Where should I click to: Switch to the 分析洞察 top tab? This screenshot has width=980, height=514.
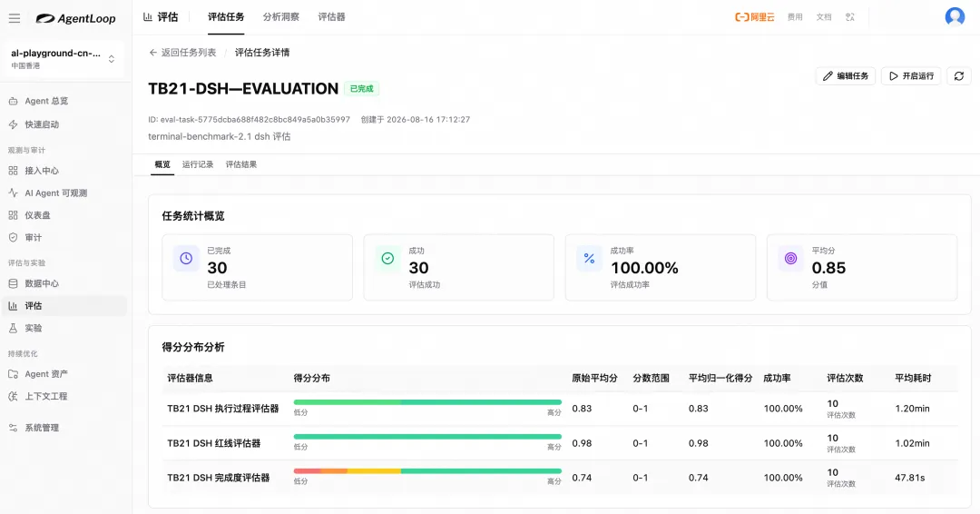[x=280, y=17]
